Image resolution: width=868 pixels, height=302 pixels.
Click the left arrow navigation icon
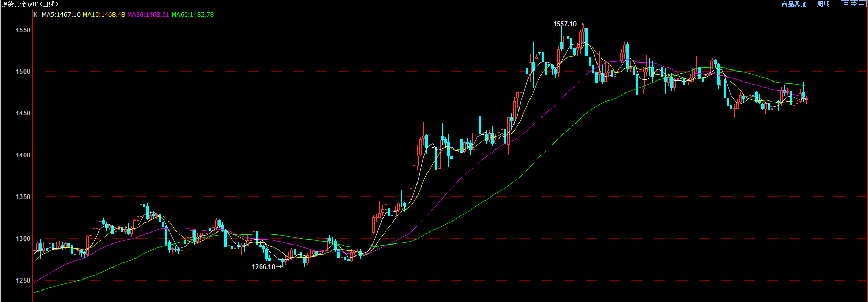click(x=844, y=4)
